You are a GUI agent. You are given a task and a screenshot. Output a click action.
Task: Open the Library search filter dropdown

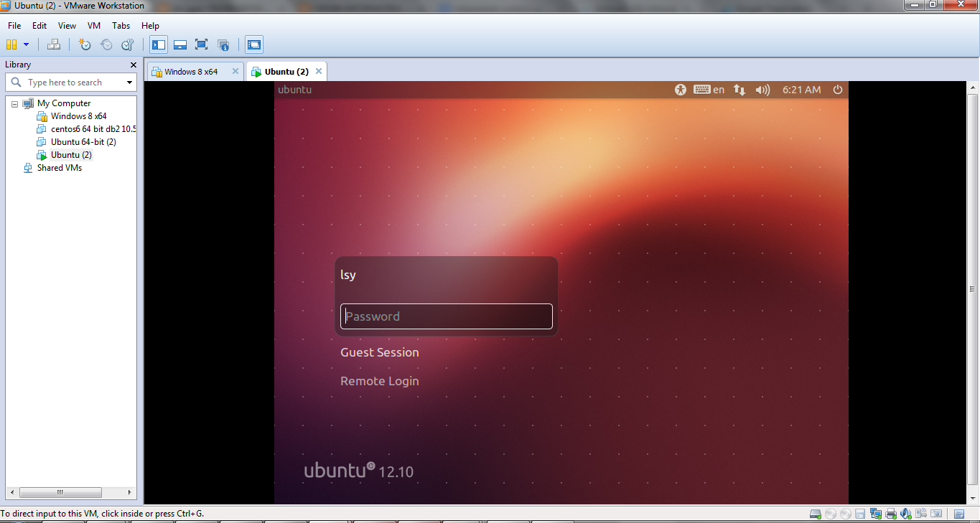[x=130, y=83]
